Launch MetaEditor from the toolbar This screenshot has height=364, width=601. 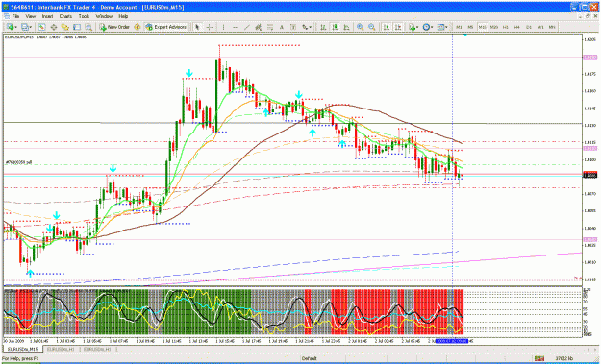[137, 27]
